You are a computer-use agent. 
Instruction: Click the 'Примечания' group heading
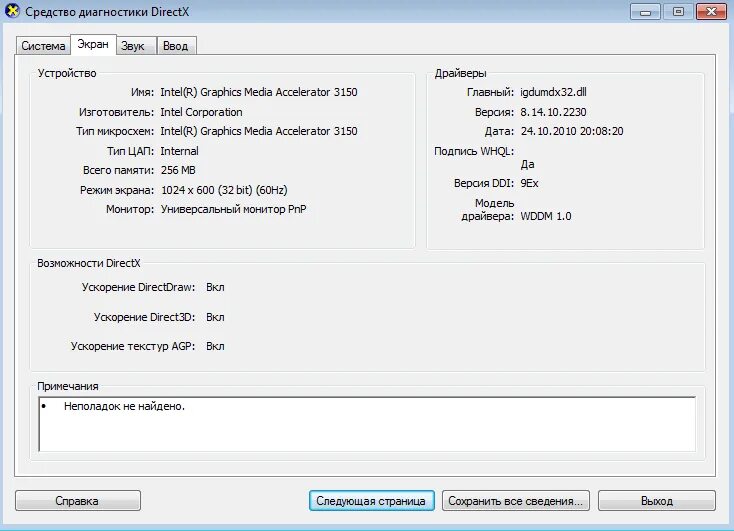coord(68,387)
